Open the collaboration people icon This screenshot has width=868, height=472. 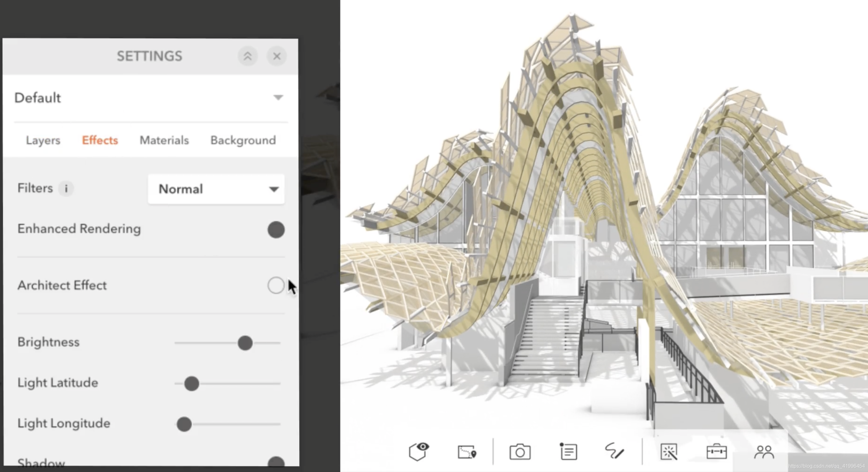(x=764, y=452)
